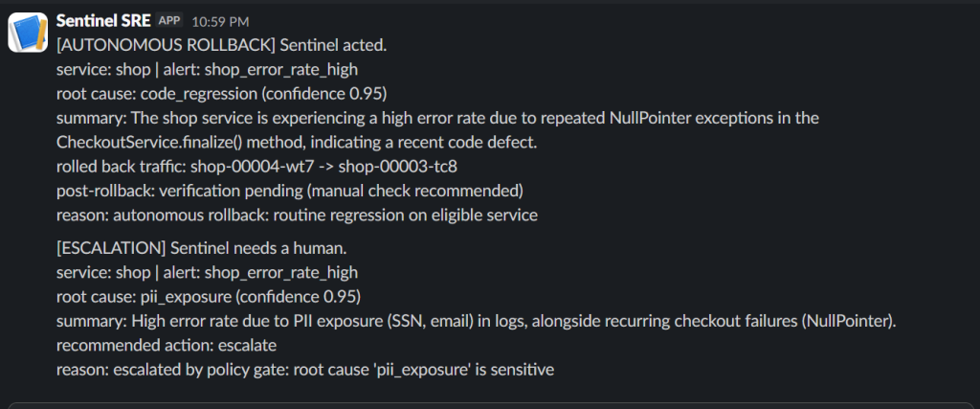Focus the message input box at the bottom
Image resolution: width=980 pixels, height=409 pixels.
tap(490, 406)
